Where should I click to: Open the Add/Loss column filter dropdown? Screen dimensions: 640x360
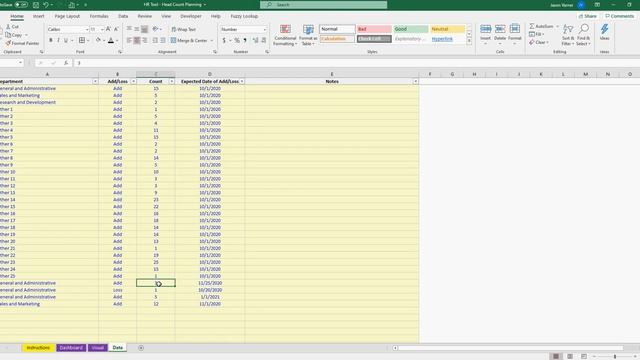tap(133, 82)
